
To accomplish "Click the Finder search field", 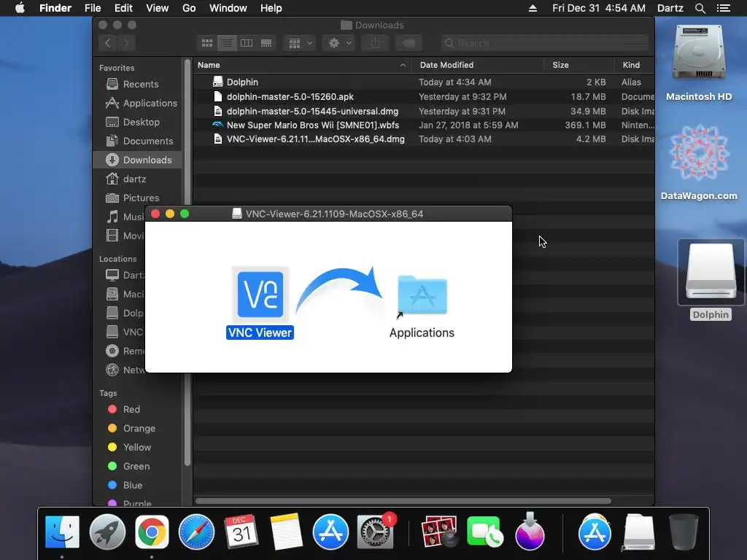I will (544, 43).
